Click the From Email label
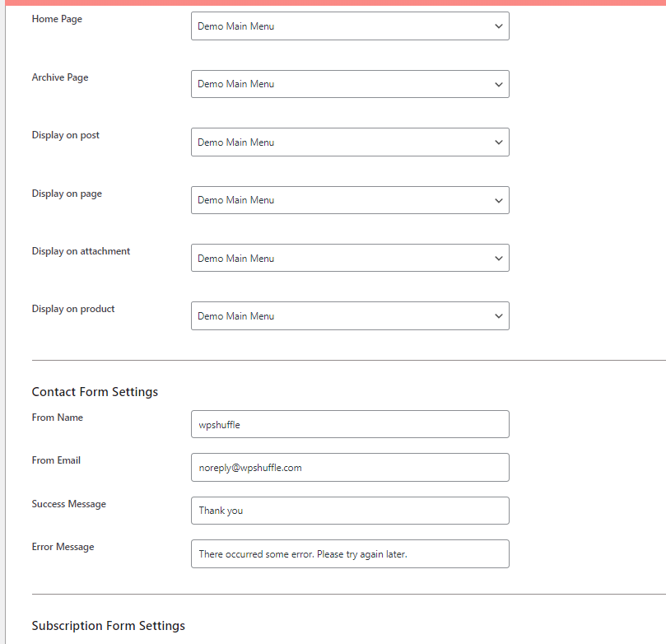Screen dimensions: 666x644 [56, 460]
